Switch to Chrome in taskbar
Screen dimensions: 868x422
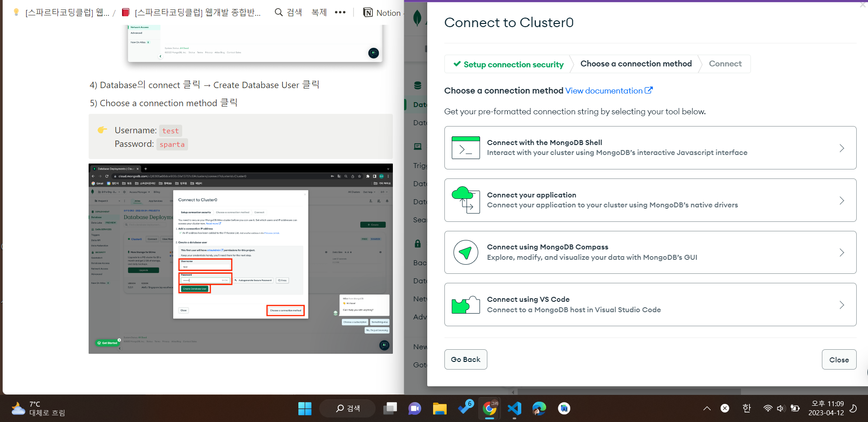(490, 408)
